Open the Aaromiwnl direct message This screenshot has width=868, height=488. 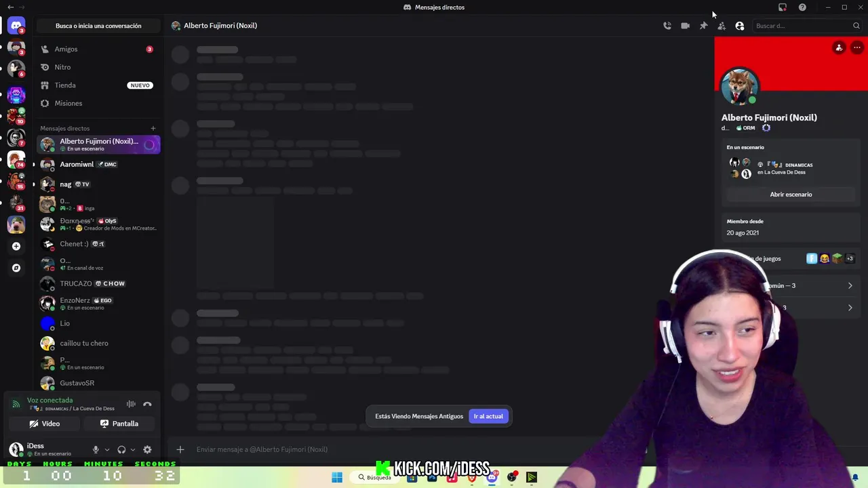(98, 164)
